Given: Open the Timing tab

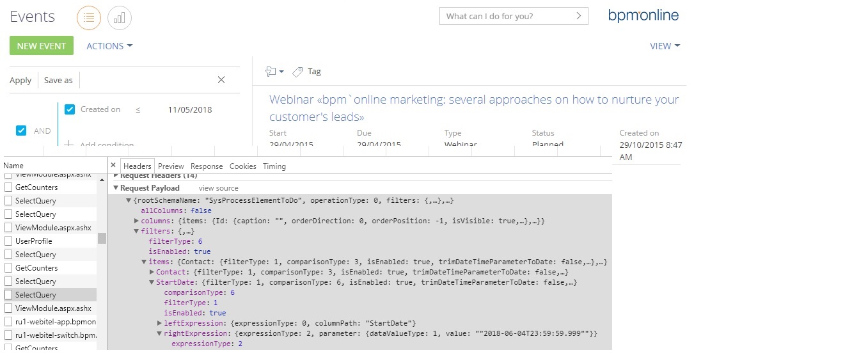Looking at the screenshot, I should pos(274,166).
